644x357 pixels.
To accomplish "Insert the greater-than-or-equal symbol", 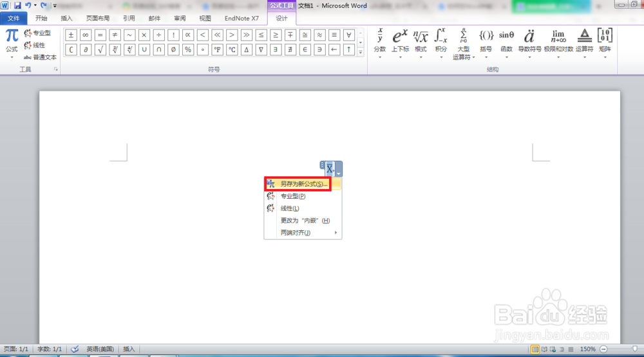I will click(276, 35).
